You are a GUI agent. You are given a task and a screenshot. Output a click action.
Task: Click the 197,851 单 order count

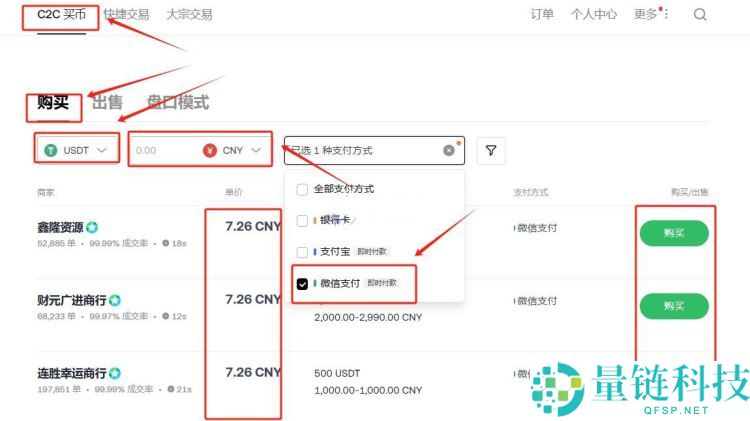tap(59, 389)
